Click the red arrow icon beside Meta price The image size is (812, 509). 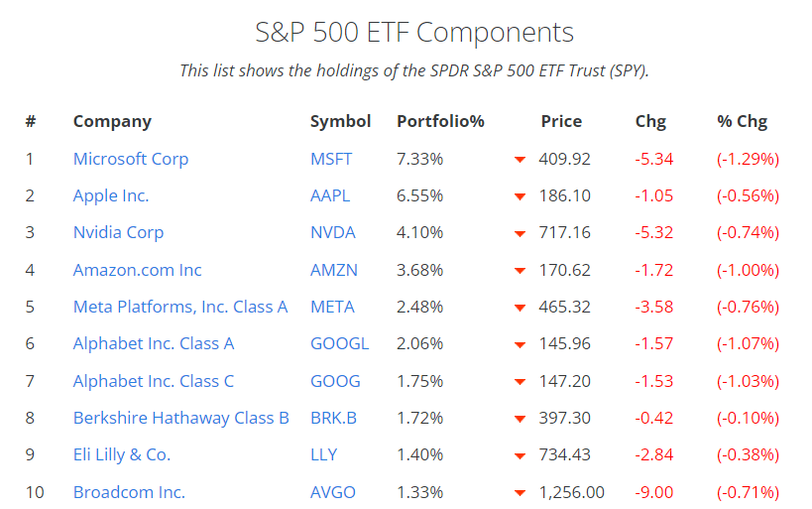[520, 308]
